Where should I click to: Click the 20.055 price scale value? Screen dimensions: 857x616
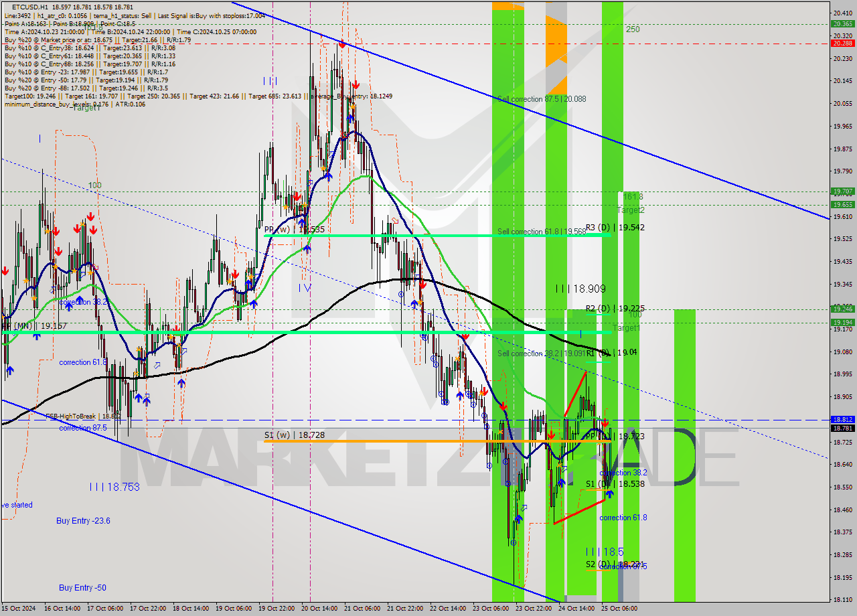pos(842,103)
